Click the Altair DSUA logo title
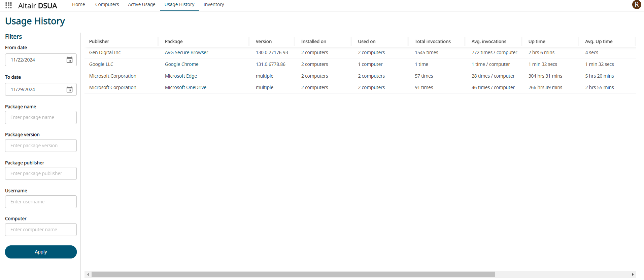This screenshot has width=644, height=280. pyautogui.click(x=38, y=6)
